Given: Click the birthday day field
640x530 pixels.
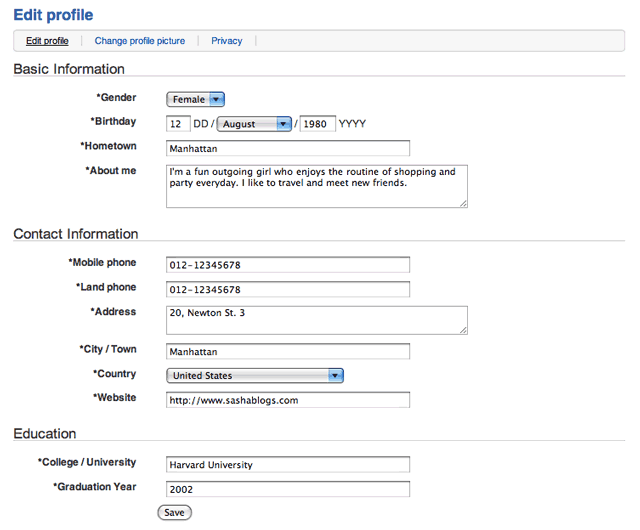Looking at the screenshot, I should [178, 124].
